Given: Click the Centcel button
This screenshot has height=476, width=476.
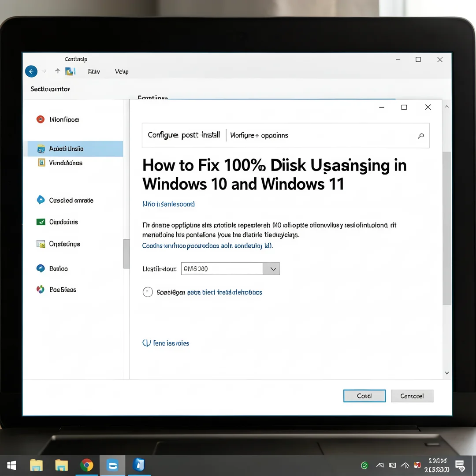Looking at the screenshot, I should pyautogui.click(x=412, y=396).
